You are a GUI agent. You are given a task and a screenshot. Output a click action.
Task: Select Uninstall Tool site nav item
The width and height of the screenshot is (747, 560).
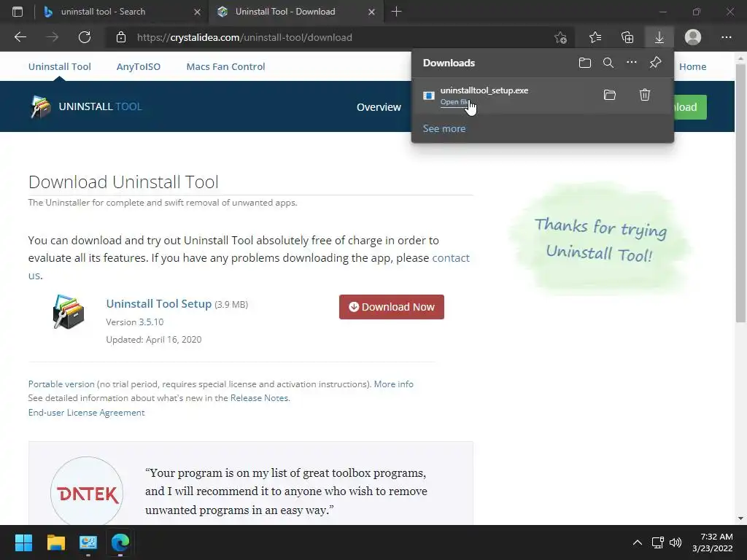(60, 66)
